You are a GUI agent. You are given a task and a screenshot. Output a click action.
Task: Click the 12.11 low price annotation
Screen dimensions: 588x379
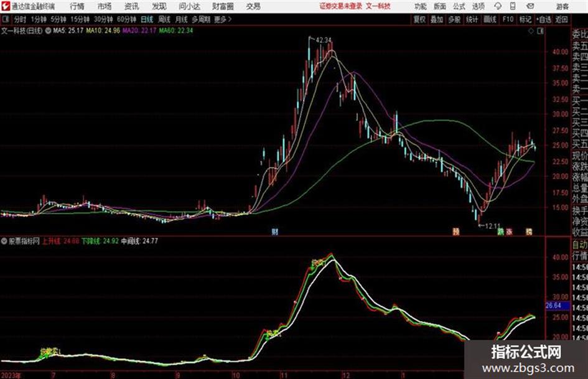492,226
